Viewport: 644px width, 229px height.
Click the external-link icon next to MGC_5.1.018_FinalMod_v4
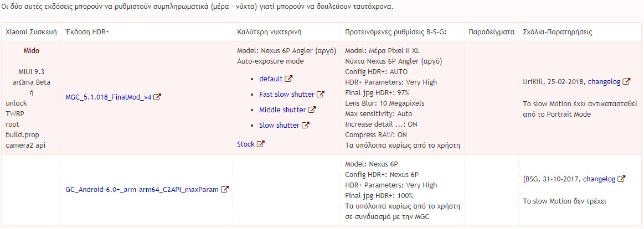(157, 97)
